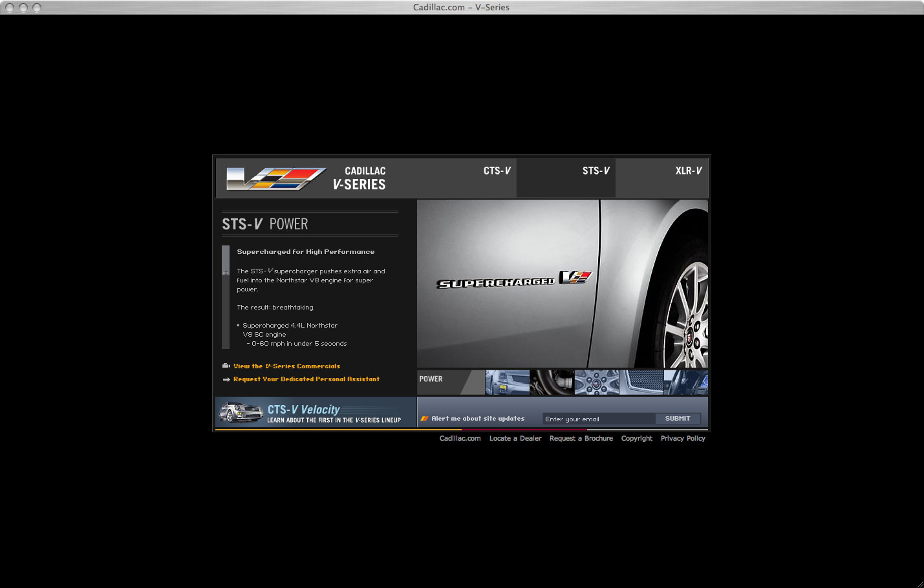Image resolution: width=924 pixels, height=588 pixels.
Task: Click the window zoom button in title bar
Action: pos(36,7)
